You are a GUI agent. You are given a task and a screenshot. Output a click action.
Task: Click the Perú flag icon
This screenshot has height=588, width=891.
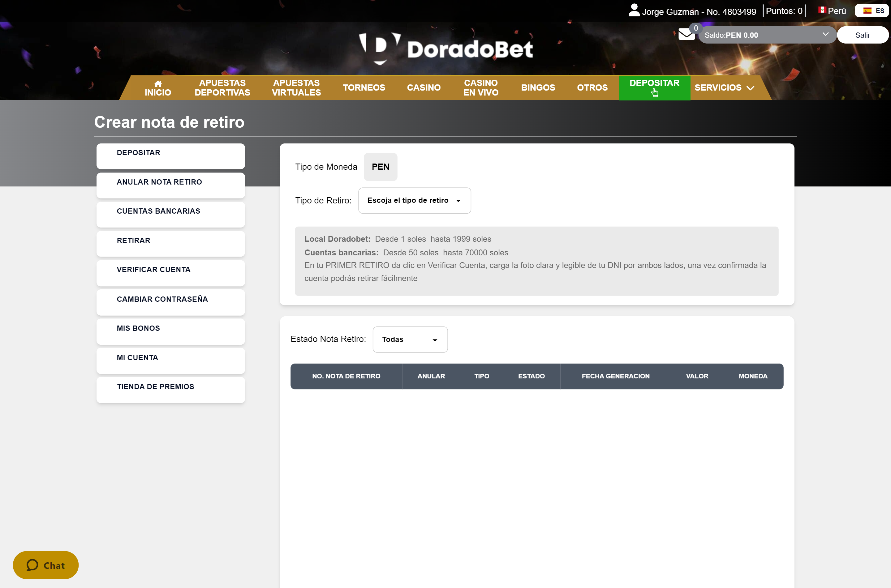click(x=822, y=10)
